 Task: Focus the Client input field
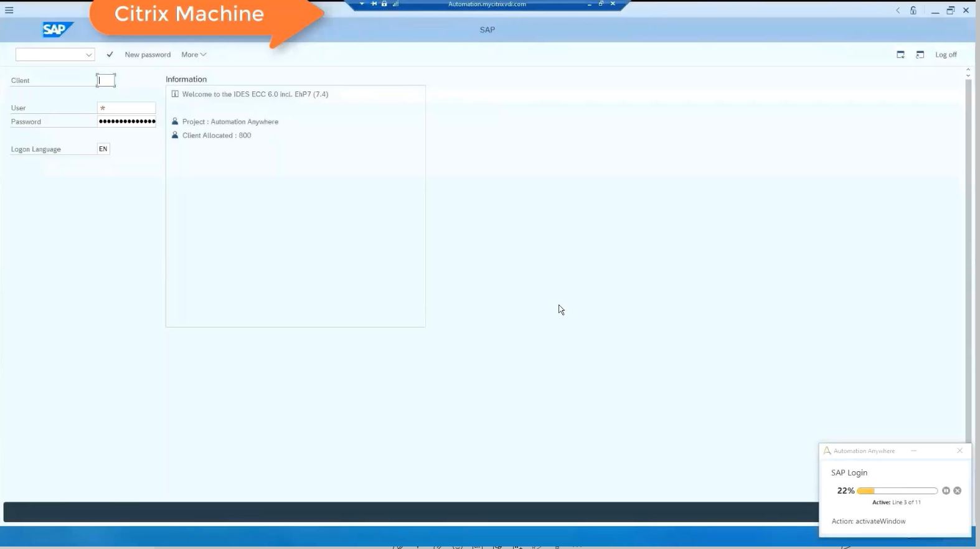tap(106, 80)
